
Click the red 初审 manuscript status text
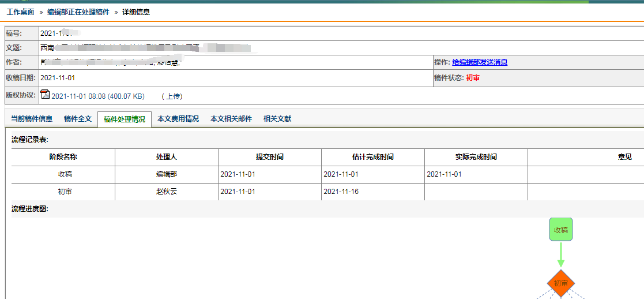click(x=473, y=77)
